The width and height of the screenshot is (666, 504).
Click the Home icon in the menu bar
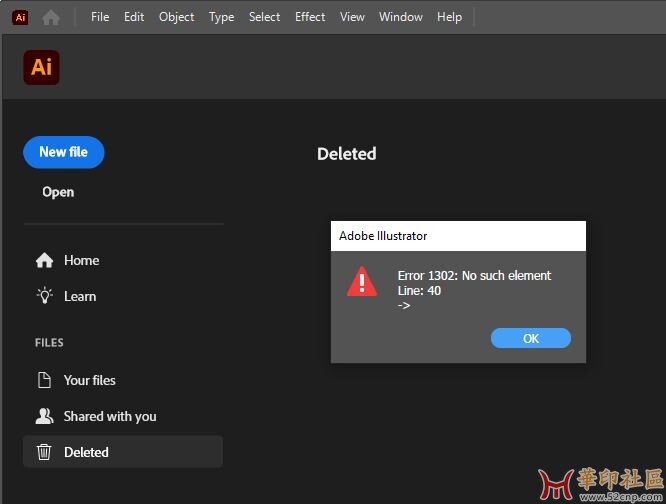tap(51, 17)
